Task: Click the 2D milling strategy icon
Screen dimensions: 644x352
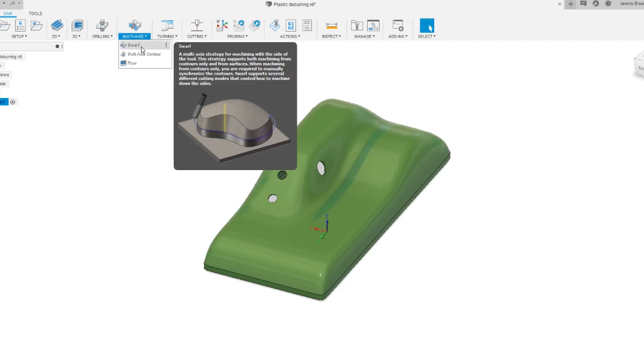Action: point(56,25)
